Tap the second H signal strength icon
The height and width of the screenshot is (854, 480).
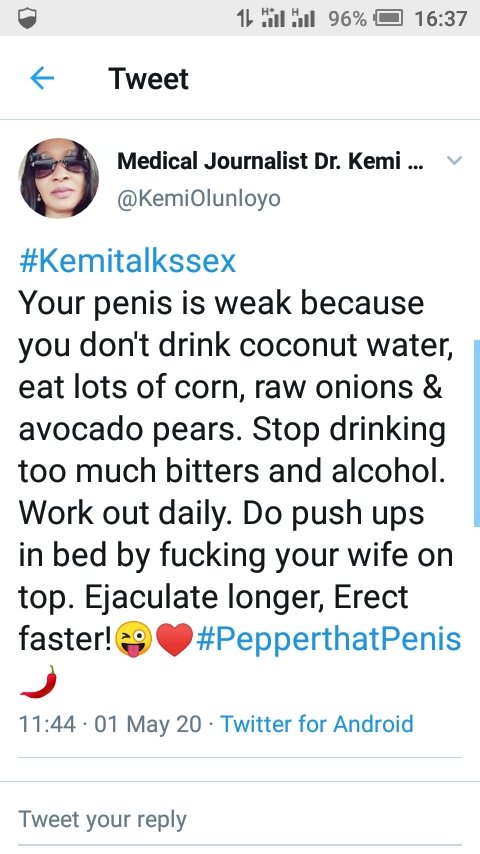303,19
